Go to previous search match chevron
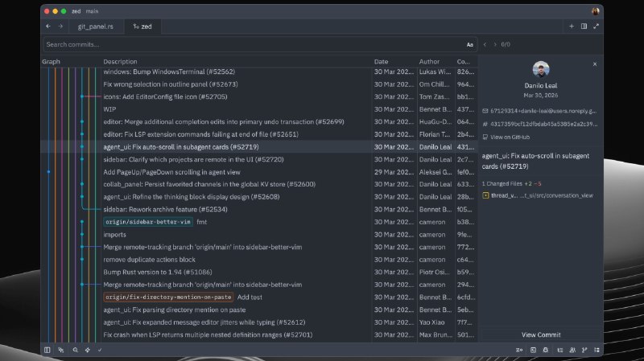The image size is (644, 361). click(485, 44)
